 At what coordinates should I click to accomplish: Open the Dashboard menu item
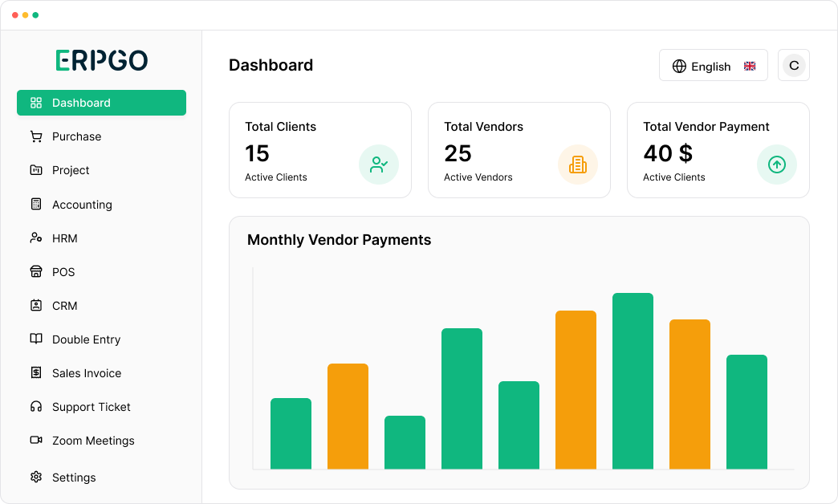pyautogui.click(x=102, y=103)
